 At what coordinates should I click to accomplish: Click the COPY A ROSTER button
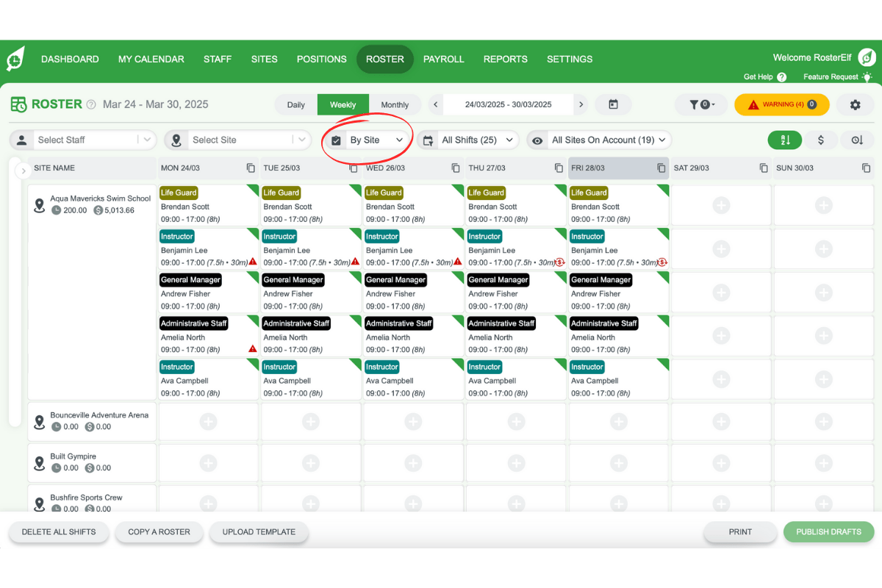(x=159, y=531)
